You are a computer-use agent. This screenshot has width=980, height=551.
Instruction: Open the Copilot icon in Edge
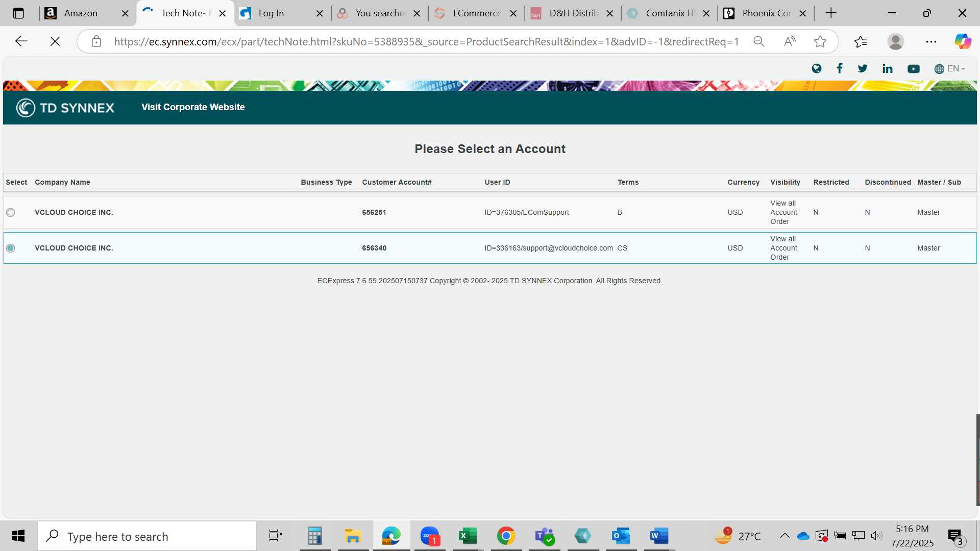[963, 41]
